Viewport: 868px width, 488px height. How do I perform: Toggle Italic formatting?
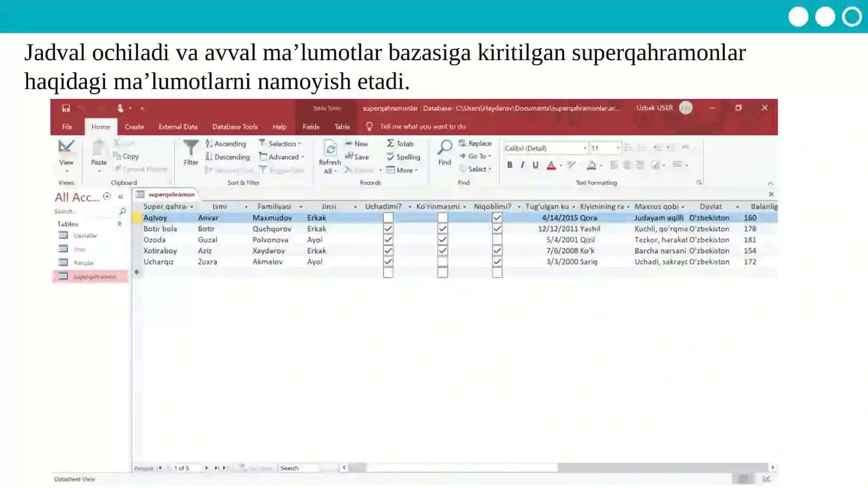[x=522, y=165]
